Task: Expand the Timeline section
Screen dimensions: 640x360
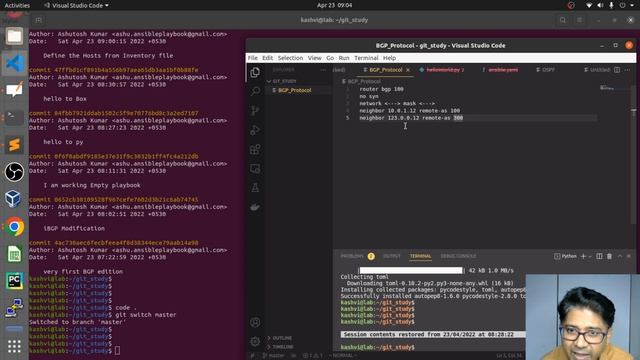Action: point(282,347)
